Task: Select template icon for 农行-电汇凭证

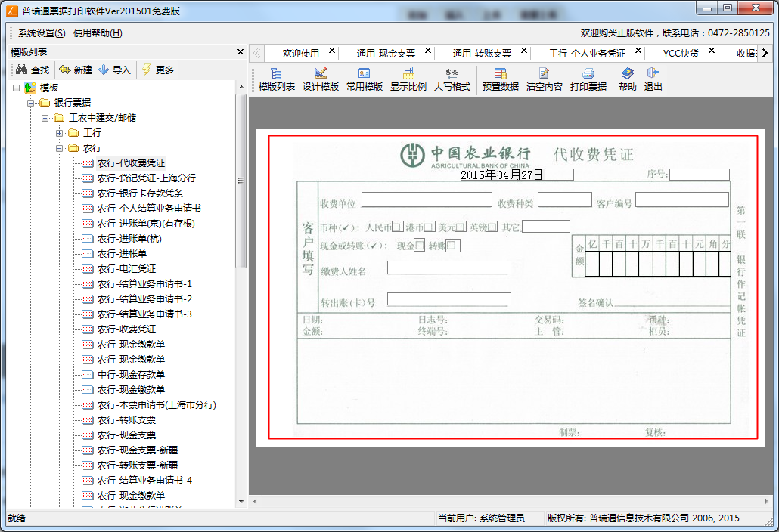Action: point(88,269)
